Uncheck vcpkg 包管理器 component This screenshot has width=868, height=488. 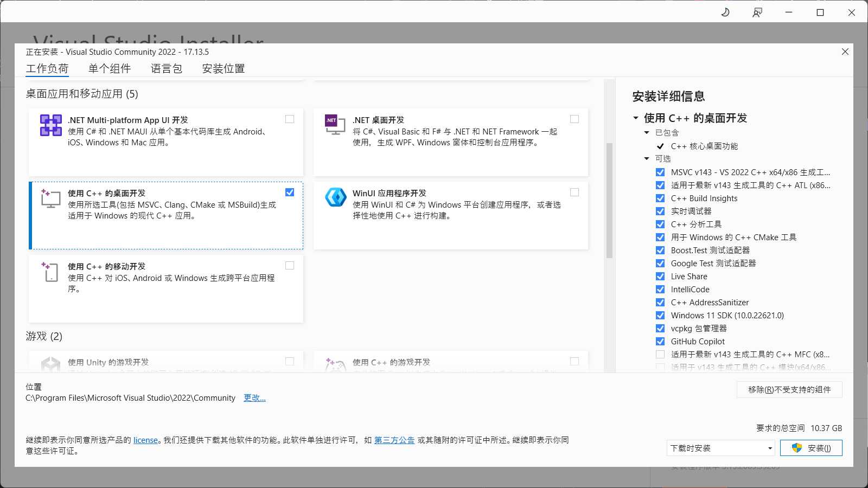point(660,329)
